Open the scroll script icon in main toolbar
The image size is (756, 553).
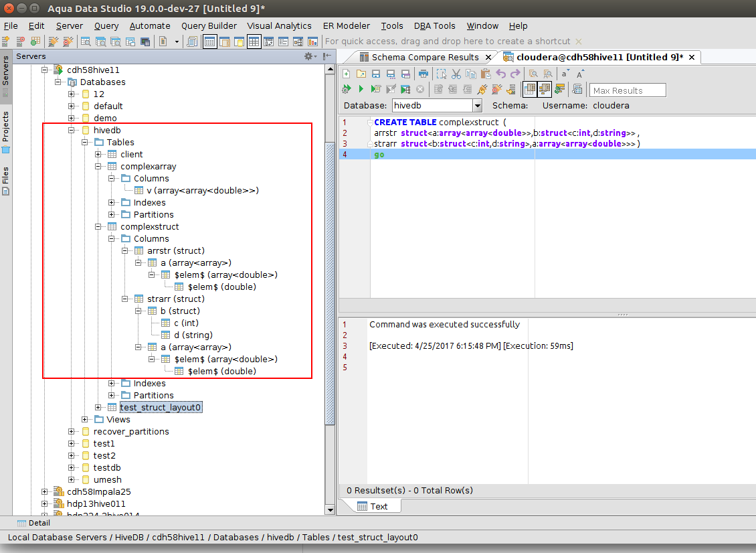coord(192,42)
